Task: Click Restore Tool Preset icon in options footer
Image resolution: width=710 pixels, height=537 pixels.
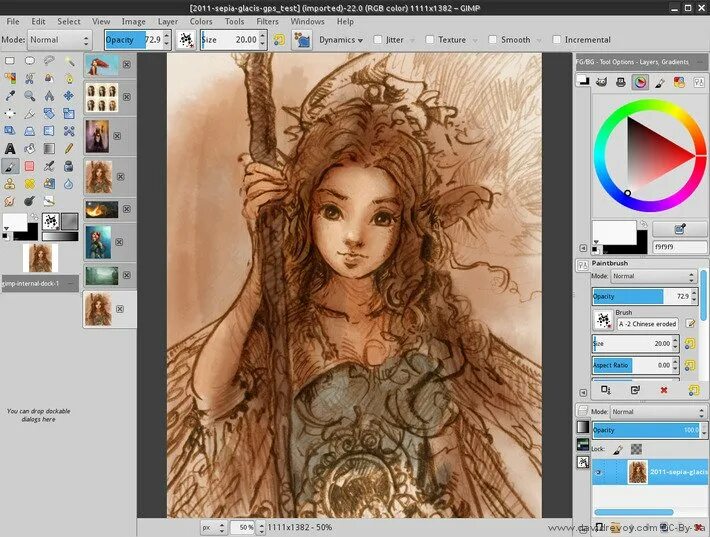Action: tap(635, 390)
